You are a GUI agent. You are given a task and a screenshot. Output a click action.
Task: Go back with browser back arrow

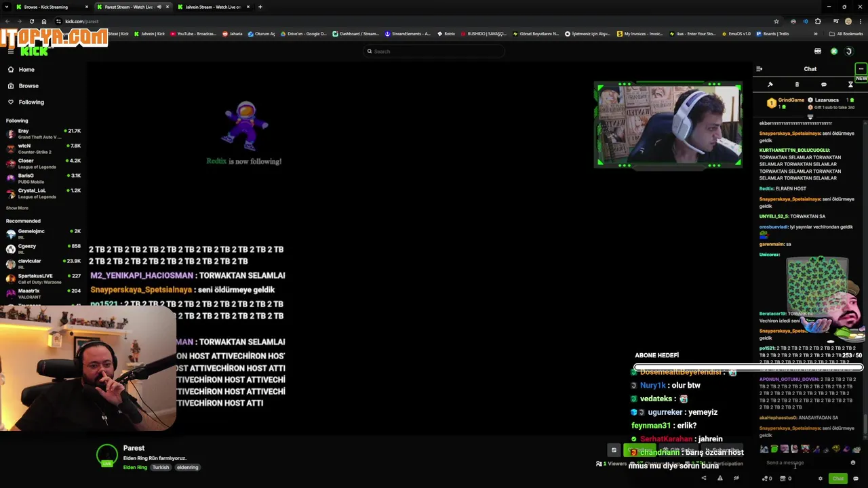point(7,22)
